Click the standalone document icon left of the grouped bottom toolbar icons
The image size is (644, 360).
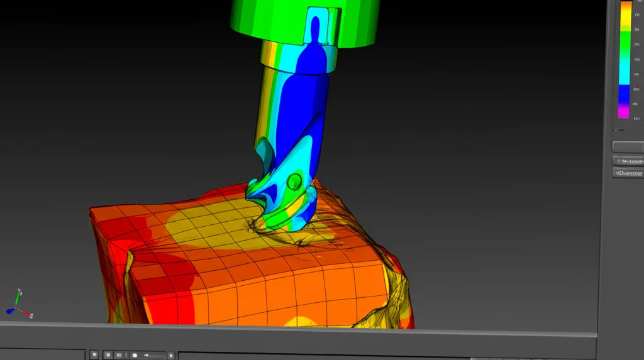pos(94,355)
